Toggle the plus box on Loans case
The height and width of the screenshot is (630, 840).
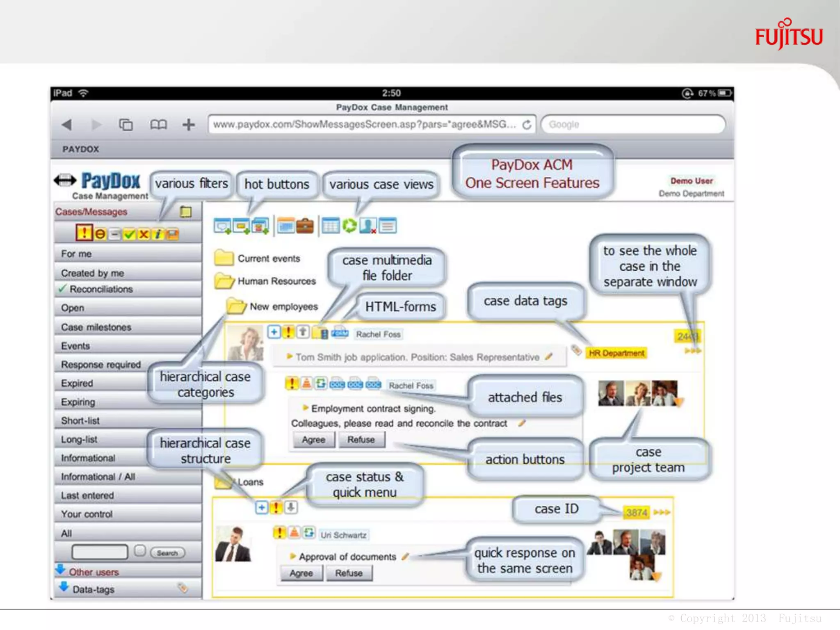coord(261,508)
